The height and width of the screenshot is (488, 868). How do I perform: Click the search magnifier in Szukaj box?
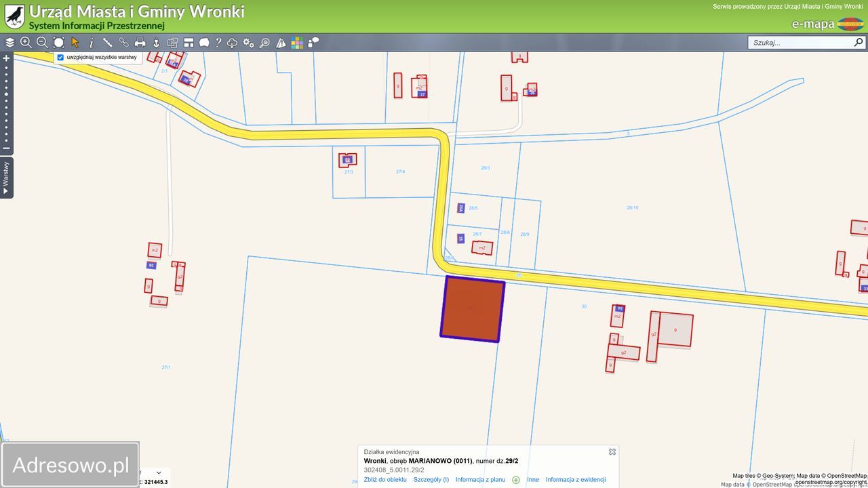click(x=859, y=42)
